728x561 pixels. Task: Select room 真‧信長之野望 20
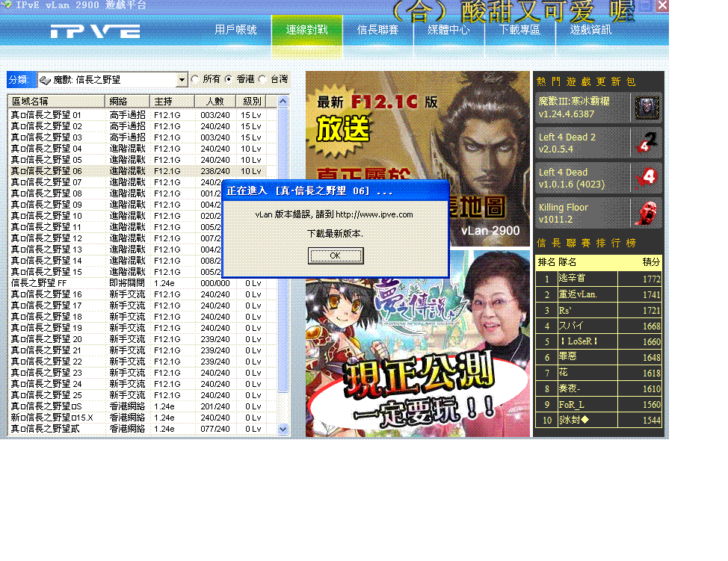tap(142, 339)
